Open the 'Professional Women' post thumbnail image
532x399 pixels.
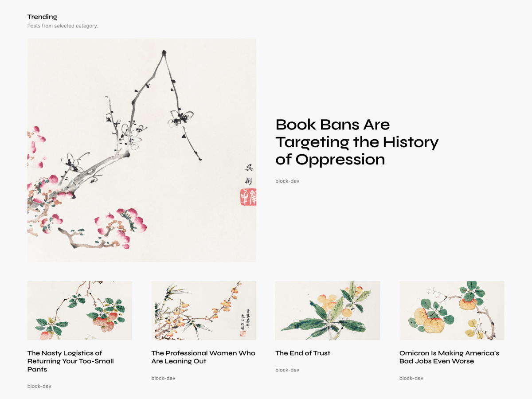[203, 310]
